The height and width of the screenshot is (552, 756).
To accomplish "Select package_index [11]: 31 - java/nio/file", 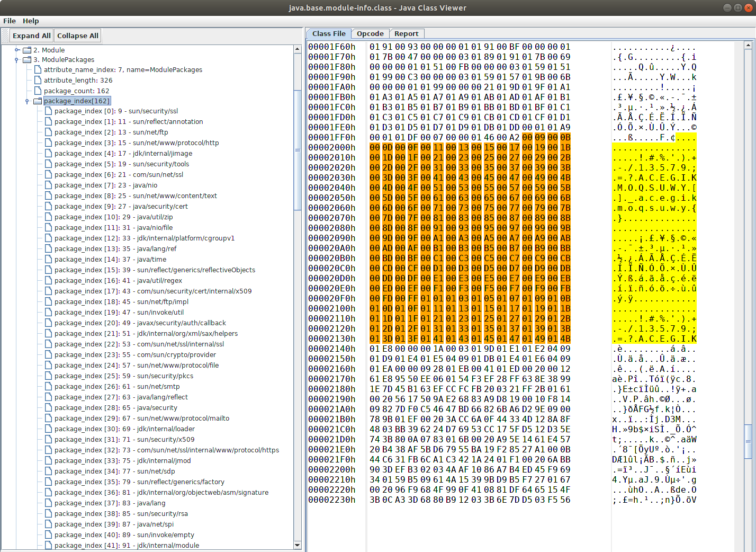I will click(113, 227).
